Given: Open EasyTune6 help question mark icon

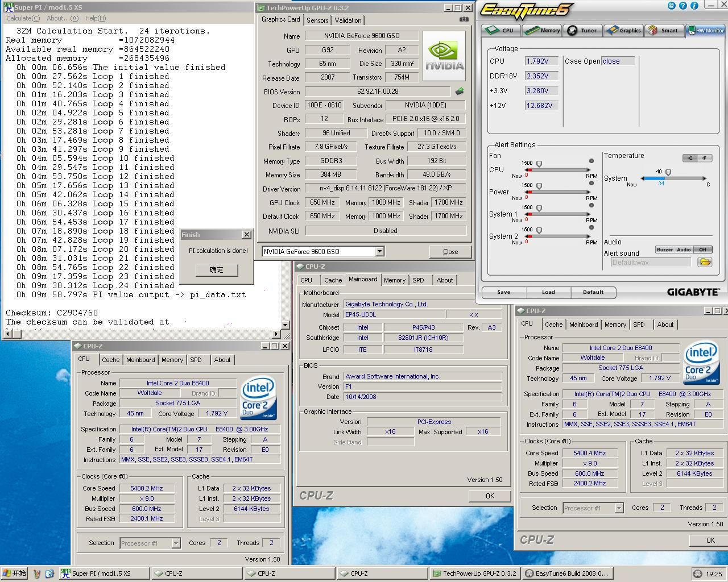Looking at the screenshot, I should pyautogui.click(x=683, y=6).
